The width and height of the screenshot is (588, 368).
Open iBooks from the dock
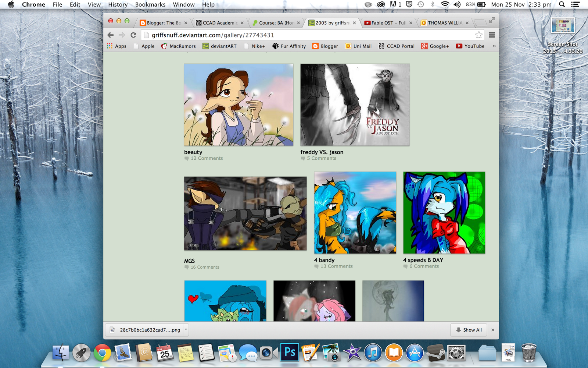pos(394,353)
